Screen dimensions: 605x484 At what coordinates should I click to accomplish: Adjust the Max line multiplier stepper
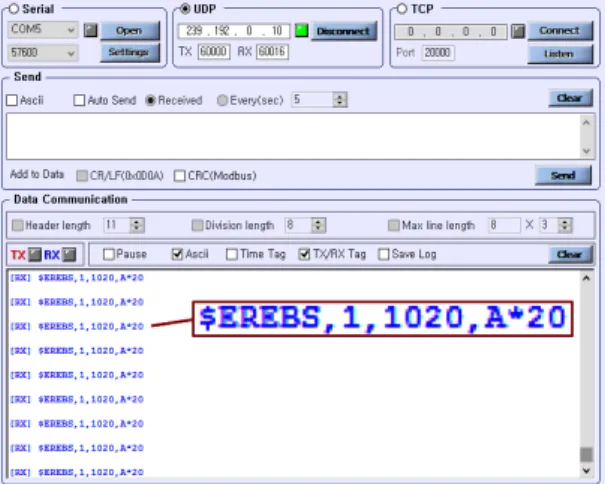tap(565, 225)
